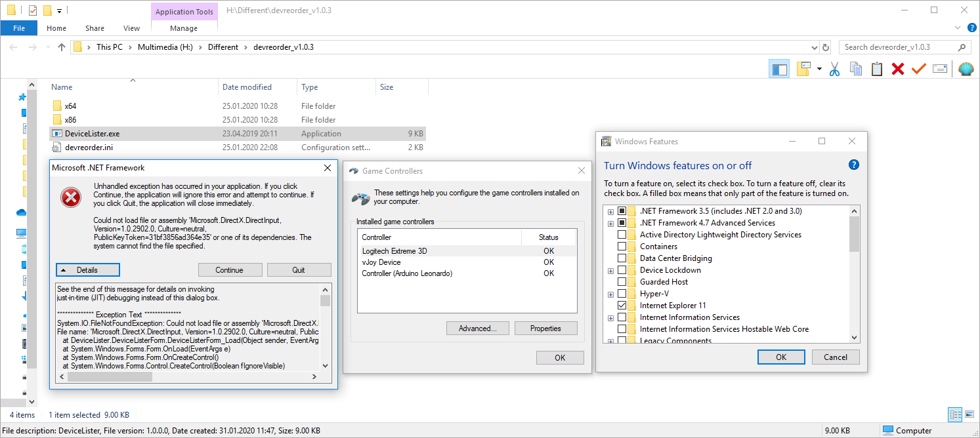This screenshot has height=438, width=980.
Task: Select the x86 folder icon
Action: 56,119
